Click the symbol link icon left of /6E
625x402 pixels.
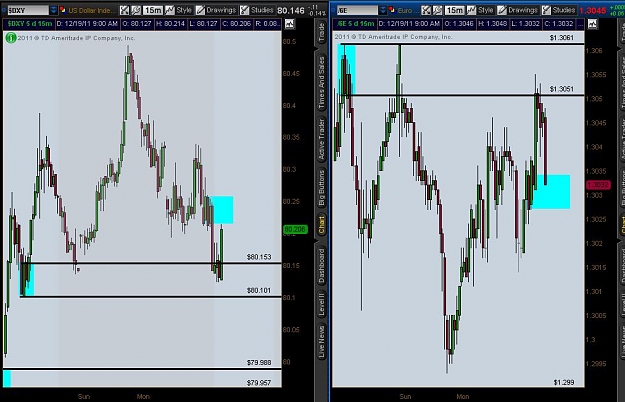(333, 10)
